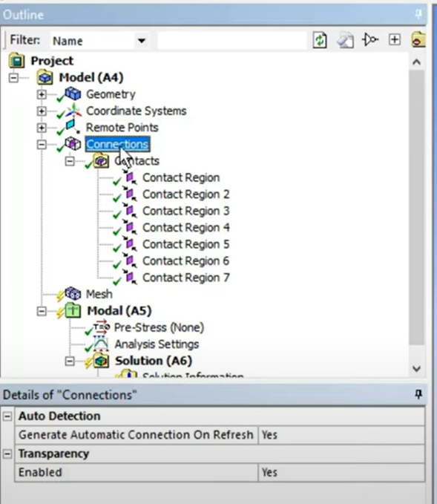Collapse the Modal (A5) branch
This screenshot has height=504, width=437.
(42, 311)
